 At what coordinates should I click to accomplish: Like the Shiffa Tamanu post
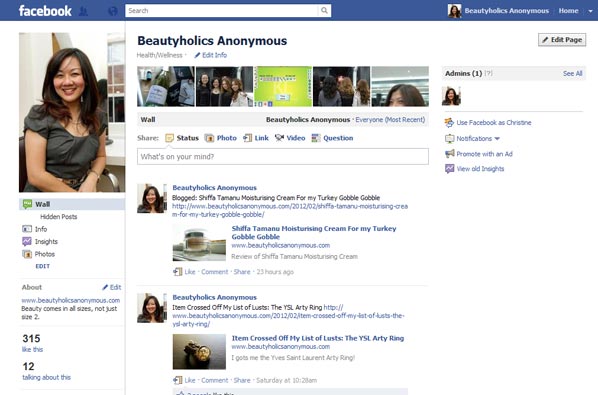[190, 272]
